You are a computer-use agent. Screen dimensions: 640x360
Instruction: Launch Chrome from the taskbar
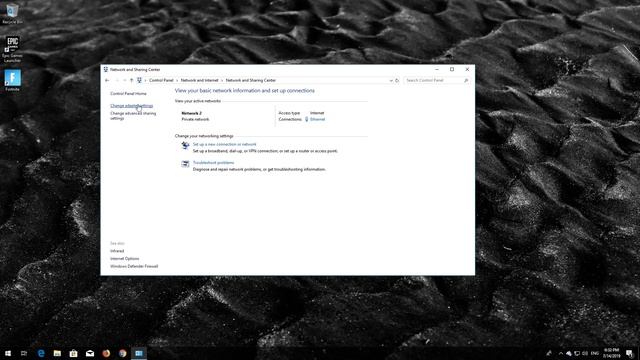pyautogui.click(x=122, y=353)
